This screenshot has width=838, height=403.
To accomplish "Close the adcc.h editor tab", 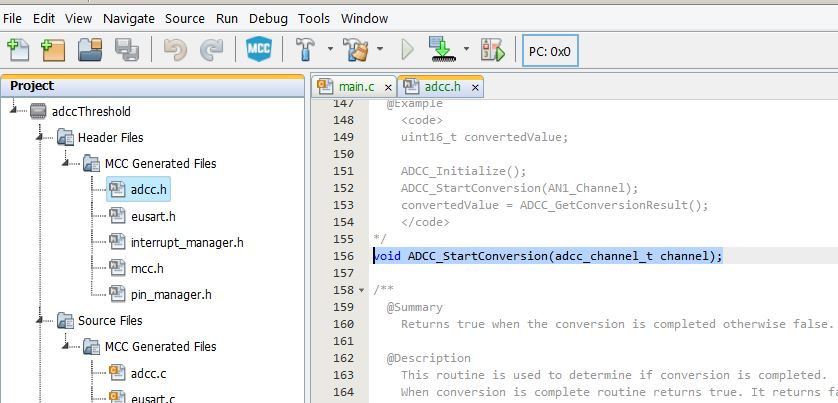I will coord(475,88).
